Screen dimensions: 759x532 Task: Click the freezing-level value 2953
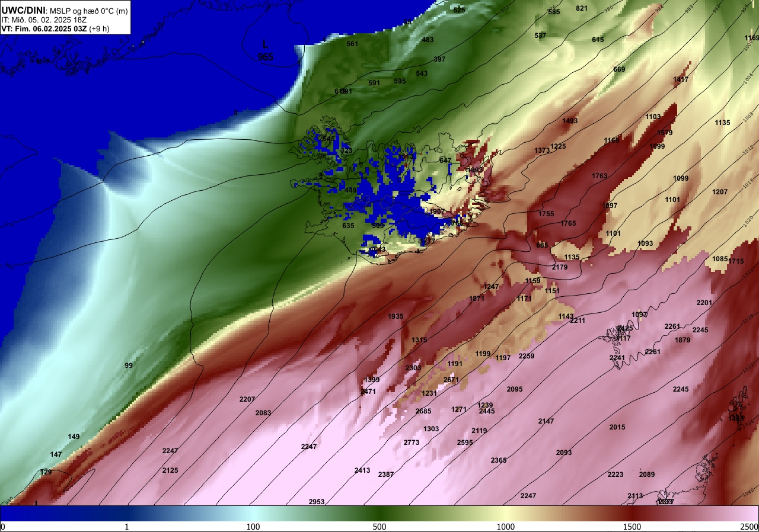pyautogui.click(x=317, y=502)
